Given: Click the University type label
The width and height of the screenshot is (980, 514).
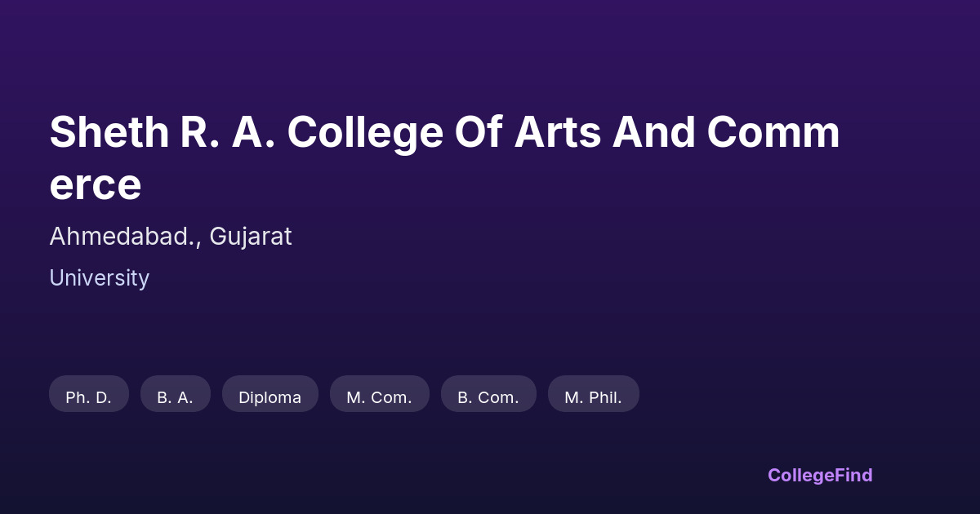Looking at the screenshot, I should pos(99,278).
